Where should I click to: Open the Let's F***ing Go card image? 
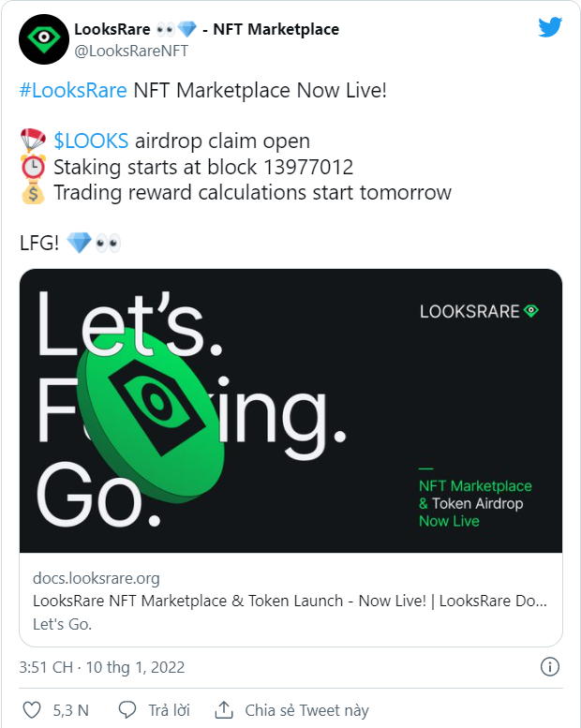290,410
